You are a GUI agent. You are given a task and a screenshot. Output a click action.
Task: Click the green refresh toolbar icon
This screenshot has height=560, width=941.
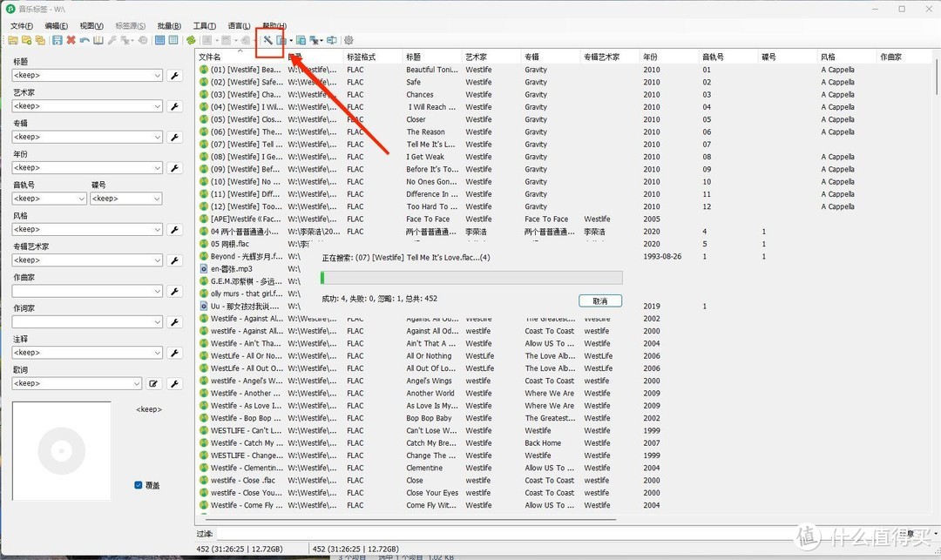pyautogui.click(x=191, y=40)
